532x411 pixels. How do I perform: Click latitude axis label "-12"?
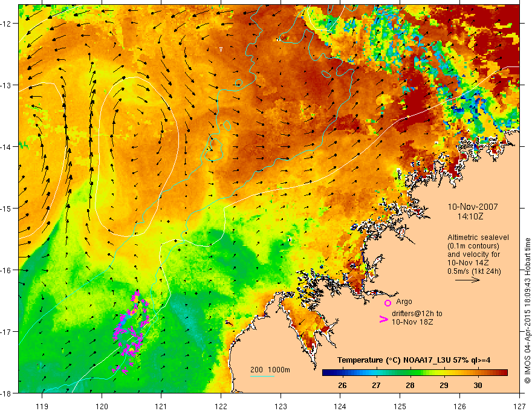[x=6, y=24]
